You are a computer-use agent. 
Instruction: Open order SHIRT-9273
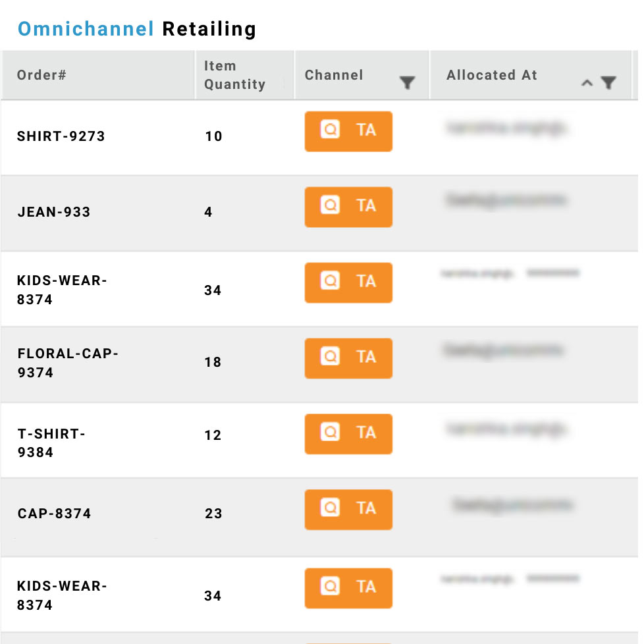tap(61, 136)
